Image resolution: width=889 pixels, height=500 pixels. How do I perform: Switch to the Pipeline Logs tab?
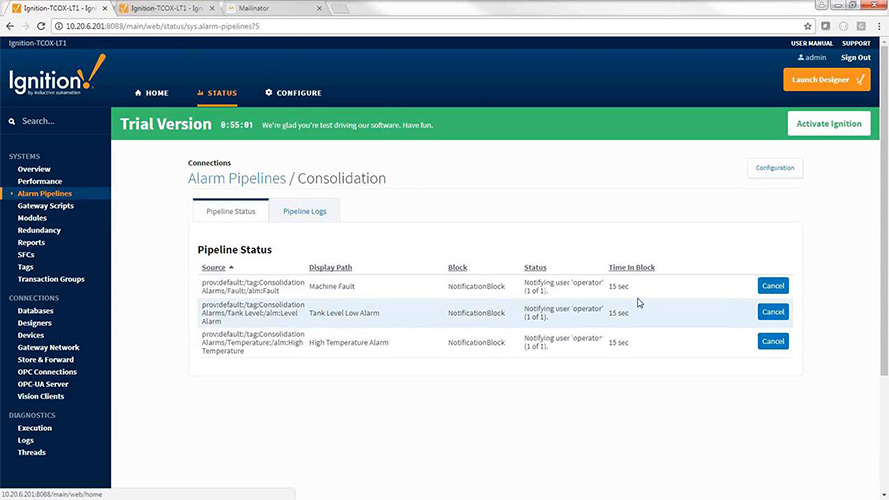point(304,211)
